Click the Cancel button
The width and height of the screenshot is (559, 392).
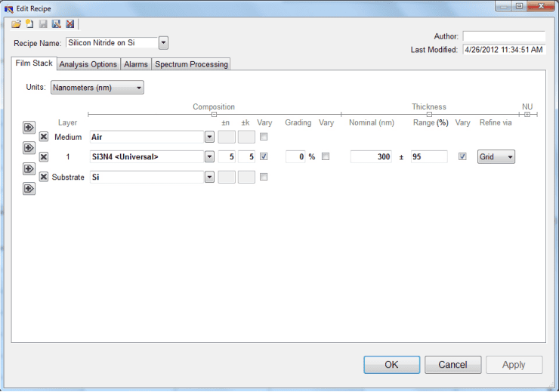pyautogui.click(x=452, y=365)
